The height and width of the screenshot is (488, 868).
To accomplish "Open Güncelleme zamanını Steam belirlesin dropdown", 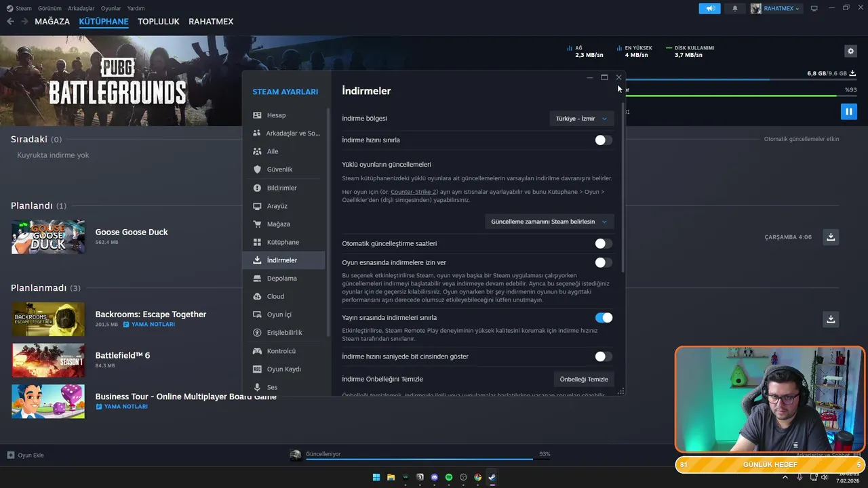I will (549, 222).
